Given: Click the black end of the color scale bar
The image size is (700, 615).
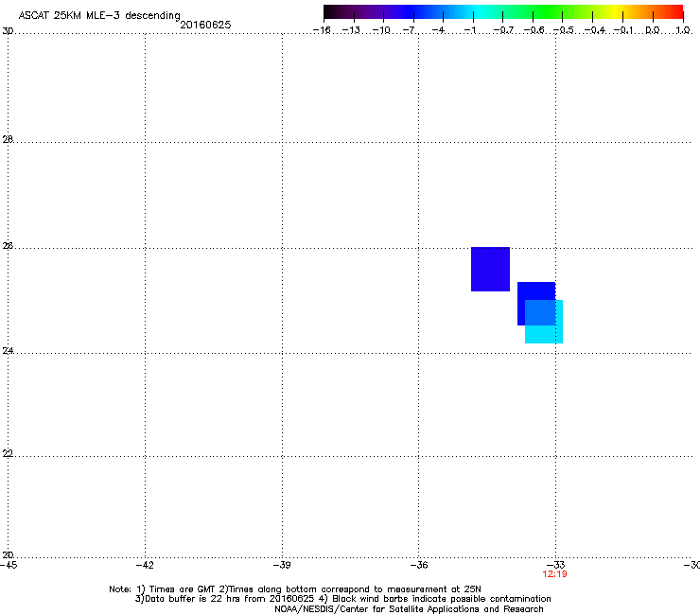Looking at the screenshot, I should click(x=330, y=11).
